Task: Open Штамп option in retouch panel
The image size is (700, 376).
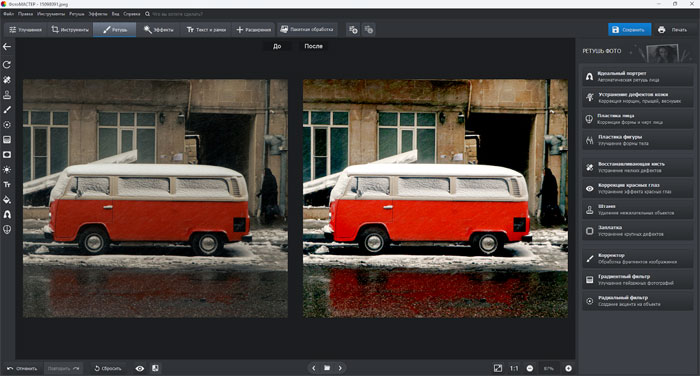Action: (638, 209)
